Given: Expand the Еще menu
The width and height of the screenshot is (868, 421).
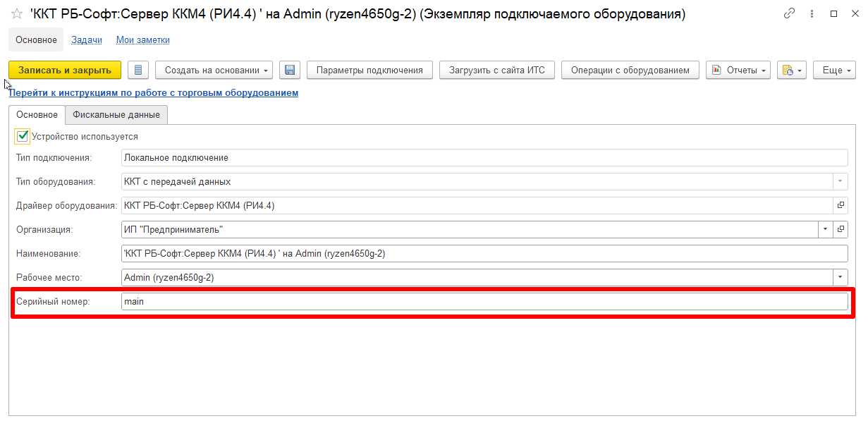Looking at the screenshot, I should coord(834,70).
